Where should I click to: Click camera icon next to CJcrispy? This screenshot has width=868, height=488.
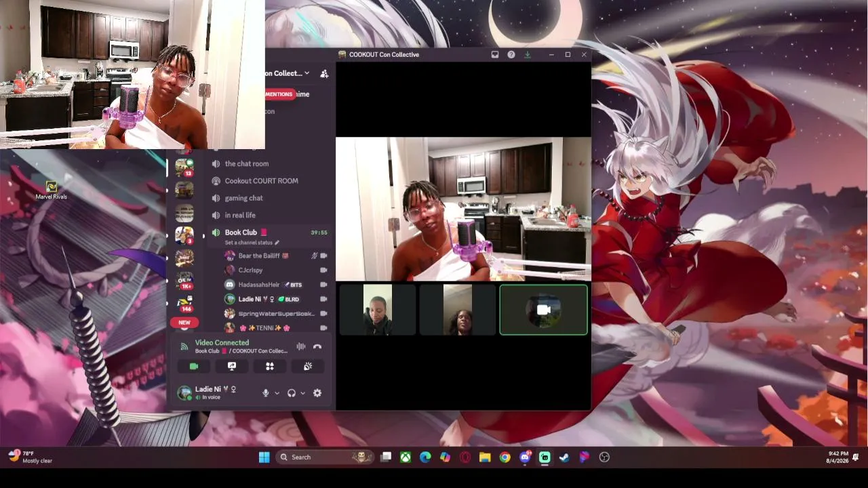tap(323, 270)
